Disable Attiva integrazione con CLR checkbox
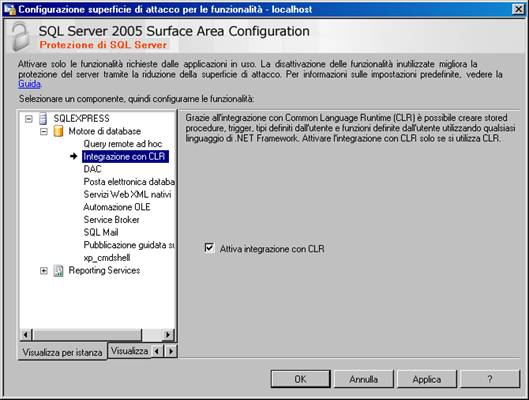Screen dimensions: 529x400 point(209,248)
